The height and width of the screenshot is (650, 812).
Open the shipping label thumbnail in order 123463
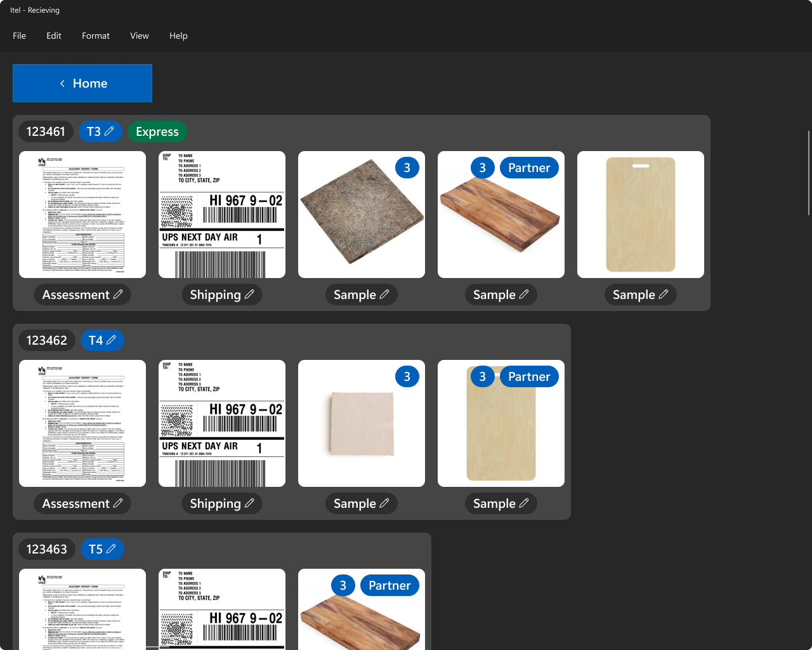(222, 609)
